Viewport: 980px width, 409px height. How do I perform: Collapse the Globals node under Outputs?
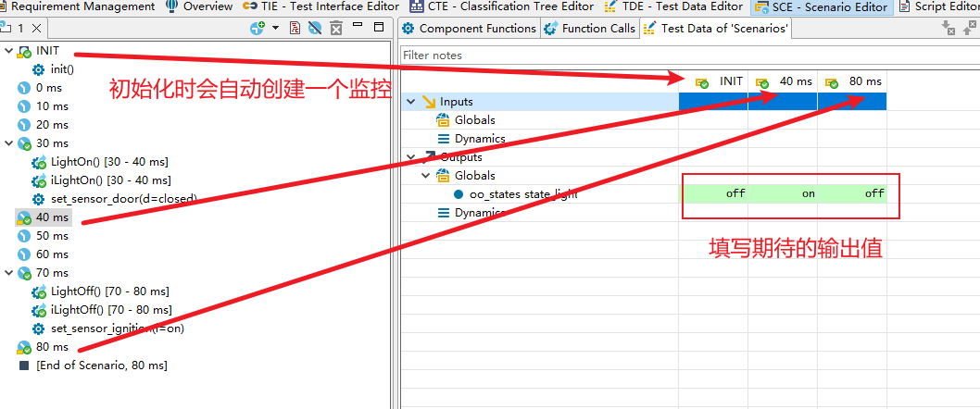tap(426, 176)
